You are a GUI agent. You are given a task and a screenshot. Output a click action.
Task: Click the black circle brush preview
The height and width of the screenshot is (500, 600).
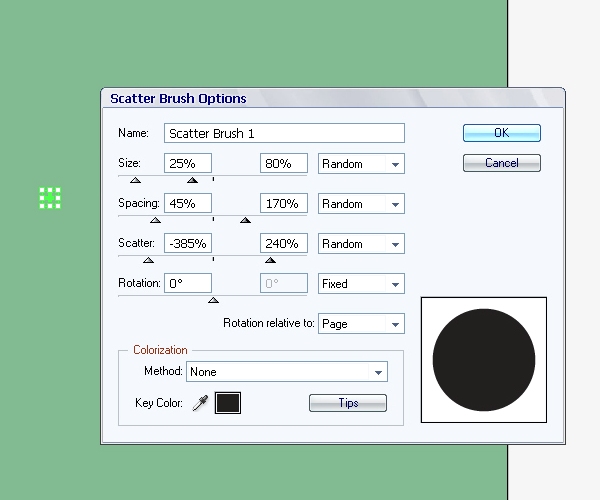pyautogui.click(x=484, y=360)
